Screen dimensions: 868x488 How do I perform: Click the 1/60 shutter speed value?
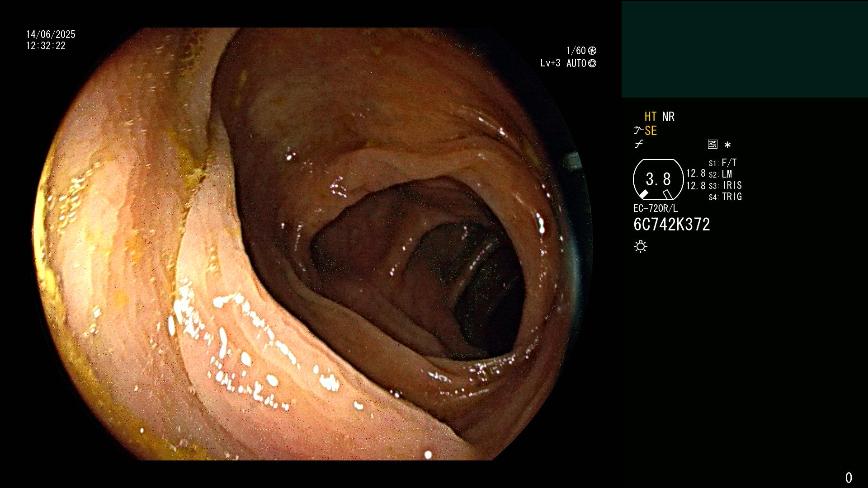[x=576, y=51]
